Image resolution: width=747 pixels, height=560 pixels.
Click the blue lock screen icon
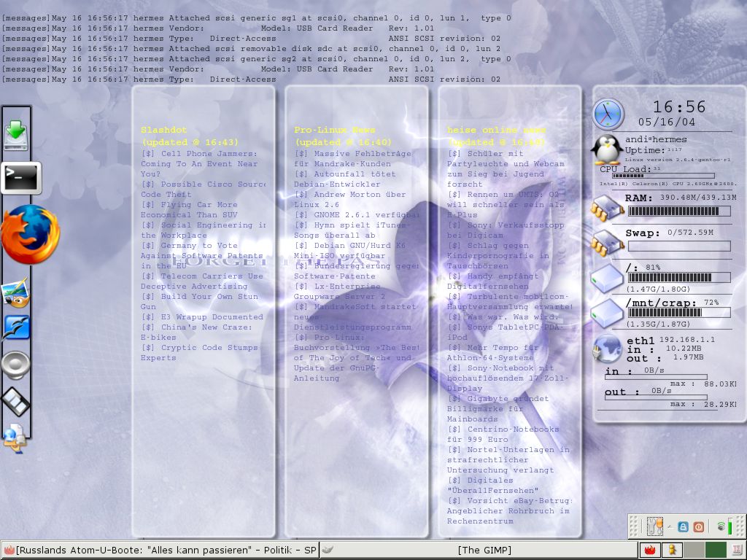[683, 526]
